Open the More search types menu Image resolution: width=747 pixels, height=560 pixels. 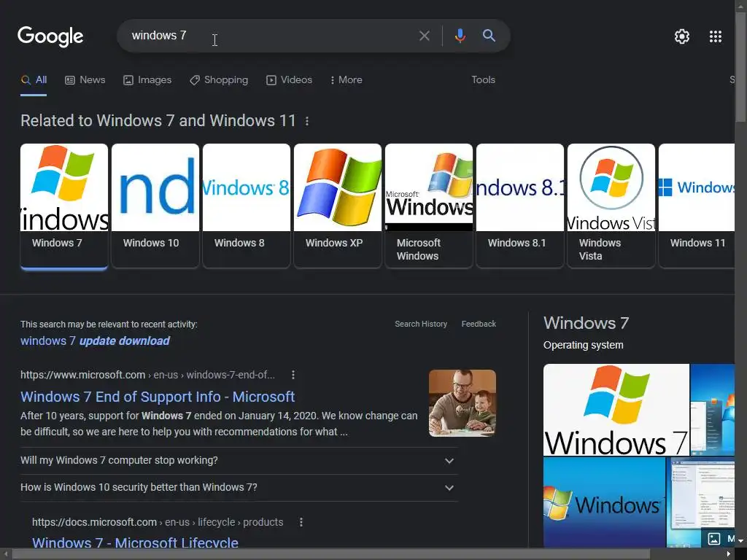coord(346,80)
